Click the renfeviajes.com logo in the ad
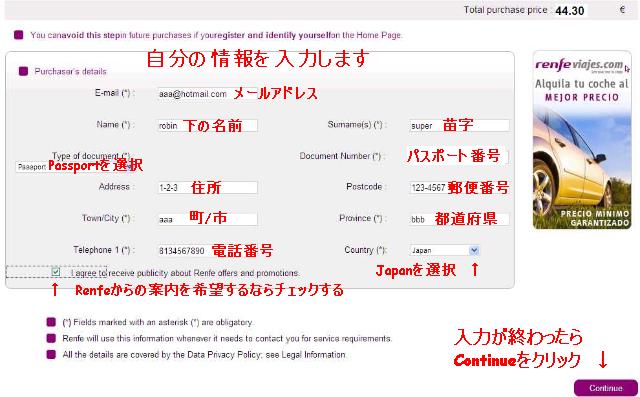Viewport: 640px width, 397px height. [x=580, y=65]
